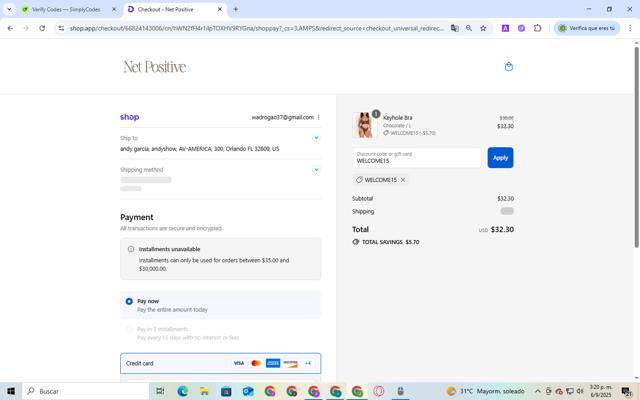The width and height of the screenshot is (640, 400).
Task: Open Task View on the taskbar
Action: pyautogui.click(x=160, y=391)
